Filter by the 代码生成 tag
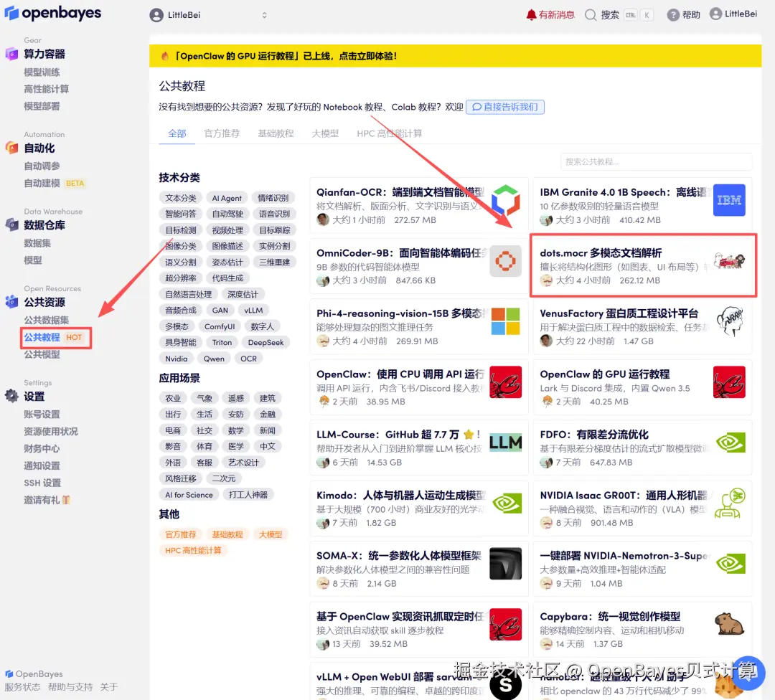 tap(227, 278)
